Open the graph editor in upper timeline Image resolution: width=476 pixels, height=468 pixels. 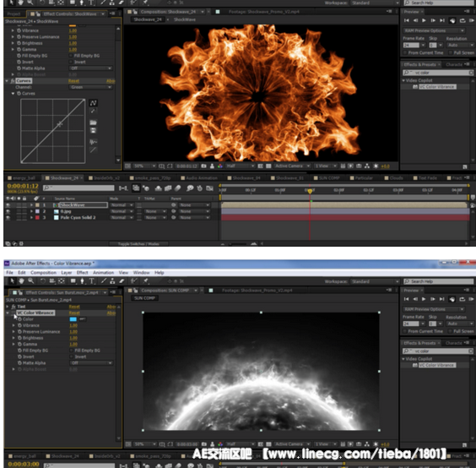209,188
